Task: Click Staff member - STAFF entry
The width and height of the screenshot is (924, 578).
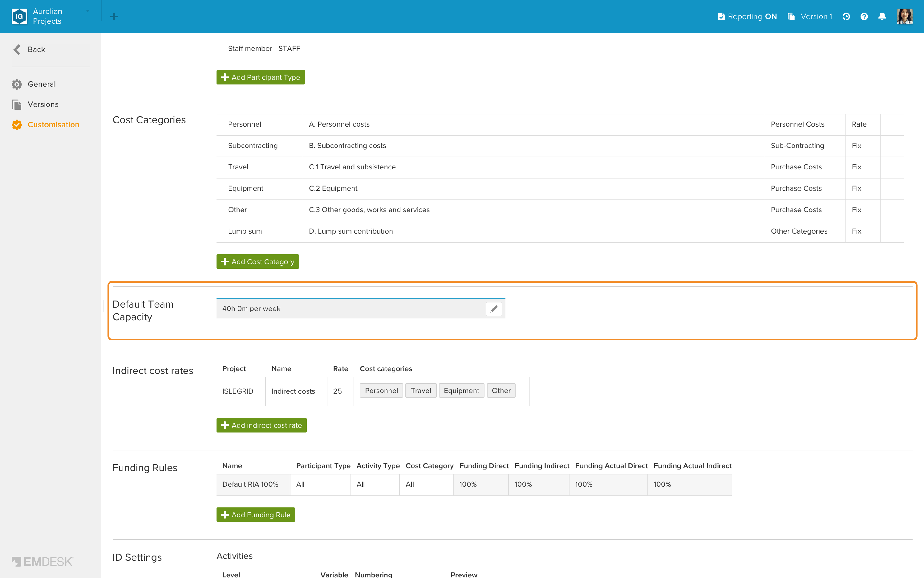Action: pyautogui.click(x=264, y=48)
